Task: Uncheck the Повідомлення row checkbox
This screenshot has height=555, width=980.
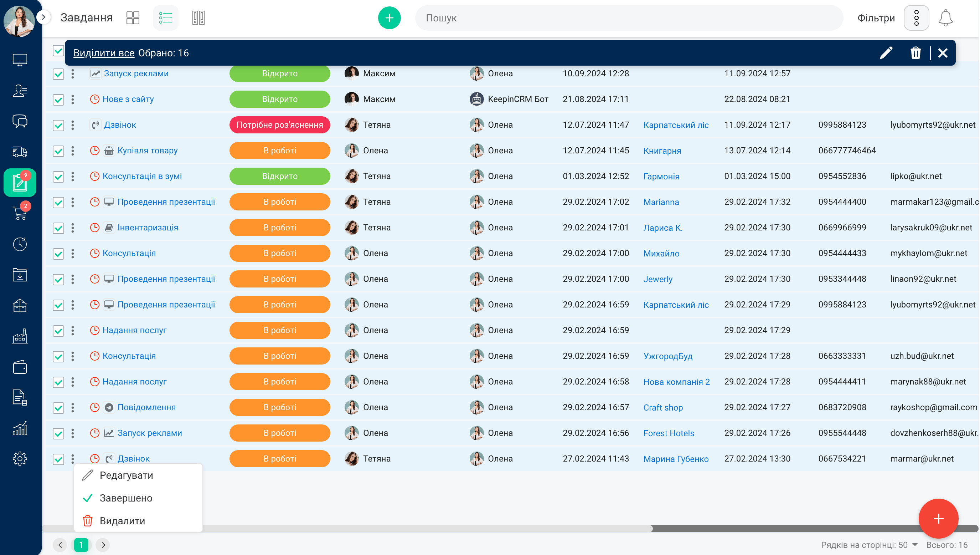Action: [58, 408]
